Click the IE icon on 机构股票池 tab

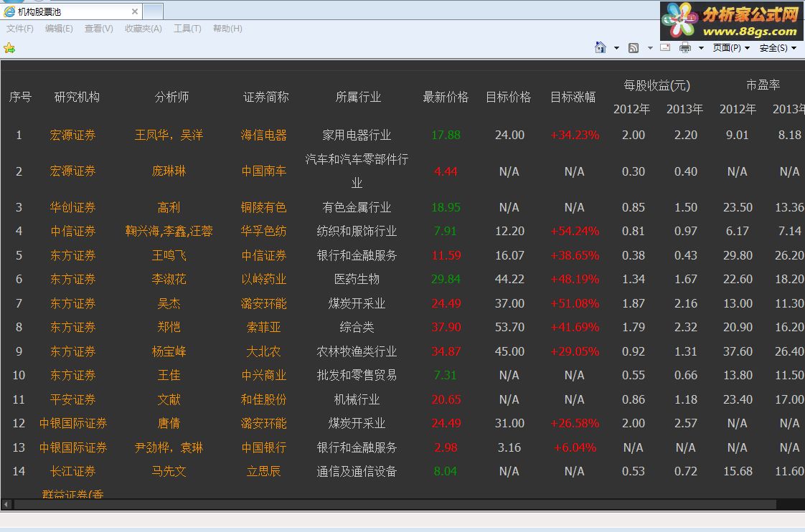click(x=9, y=11)
